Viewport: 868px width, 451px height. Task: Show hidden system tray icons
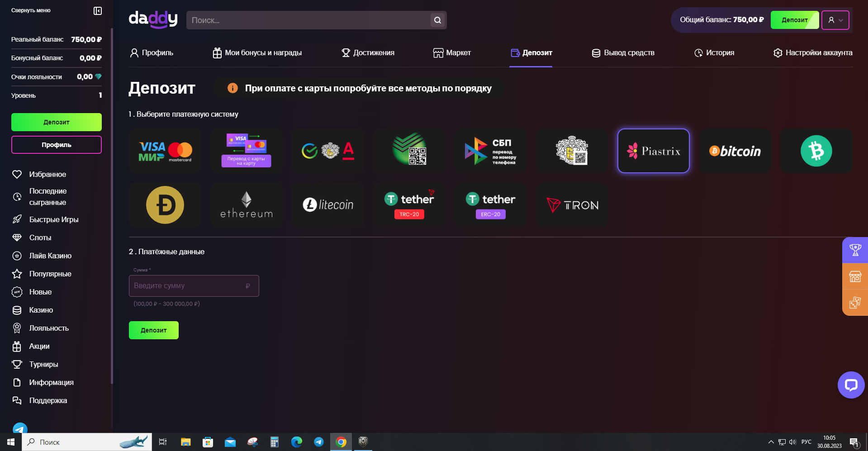pos(771,442)
